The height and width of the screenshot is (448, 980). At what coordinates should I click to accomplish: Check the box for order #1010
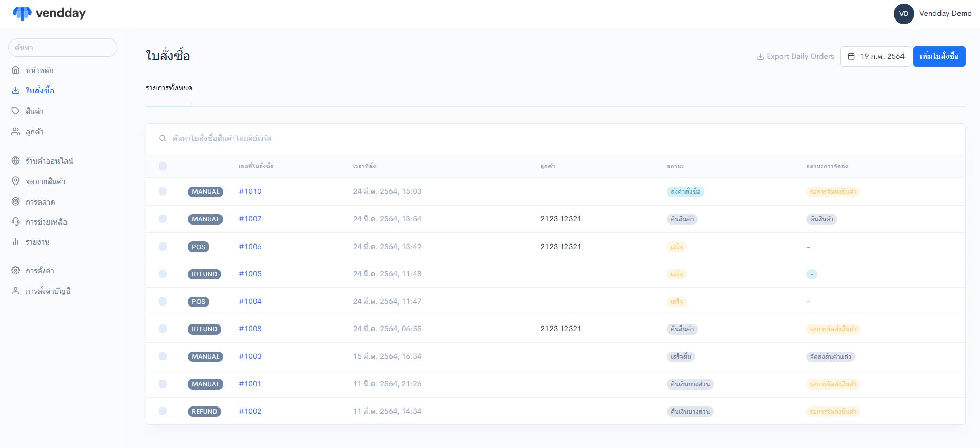coord(163,191)
